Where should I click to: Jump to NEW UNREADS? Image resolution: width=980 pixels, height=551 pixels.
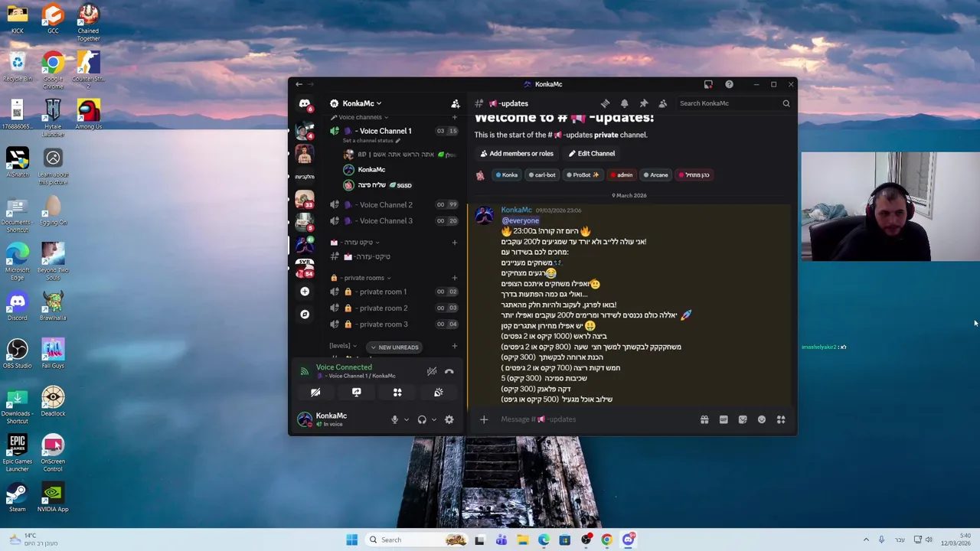(394, 347)
